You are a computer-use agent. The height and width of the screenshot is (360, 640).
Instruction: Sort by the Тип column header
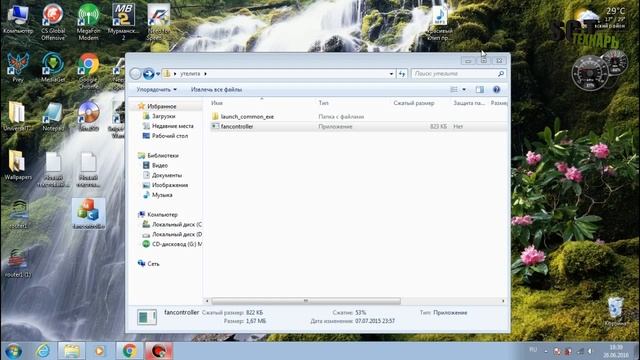[323, 103]
